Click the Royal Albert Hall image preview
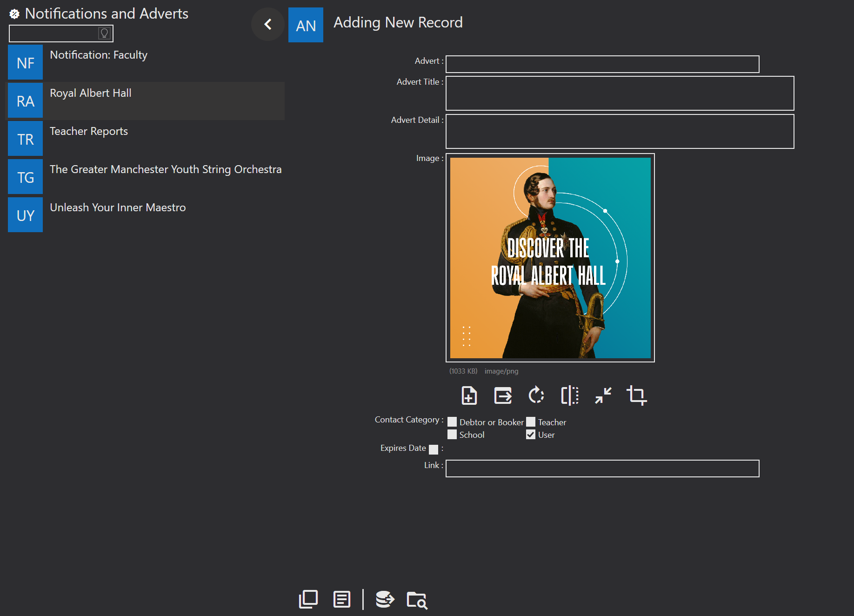 [550, 258]
